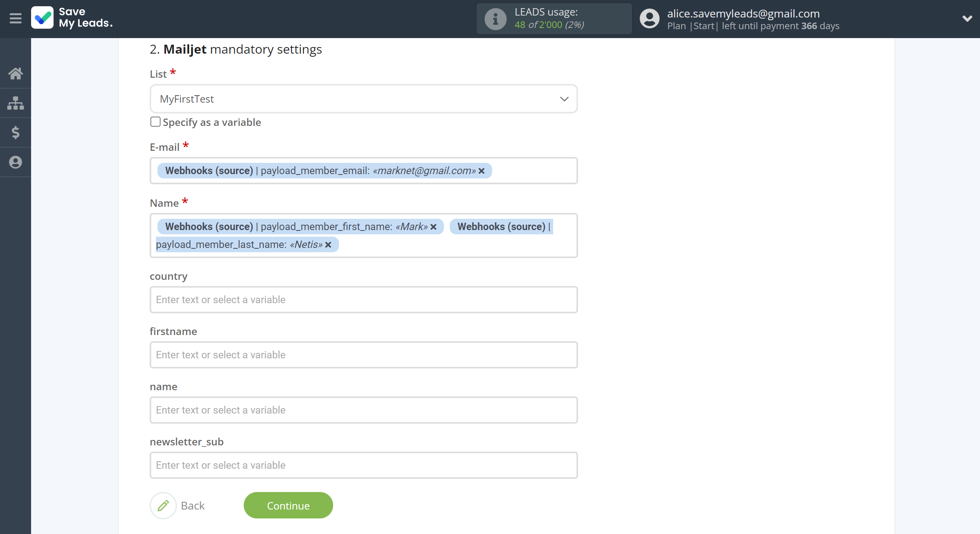Click the Continue button

coord(288,505)
